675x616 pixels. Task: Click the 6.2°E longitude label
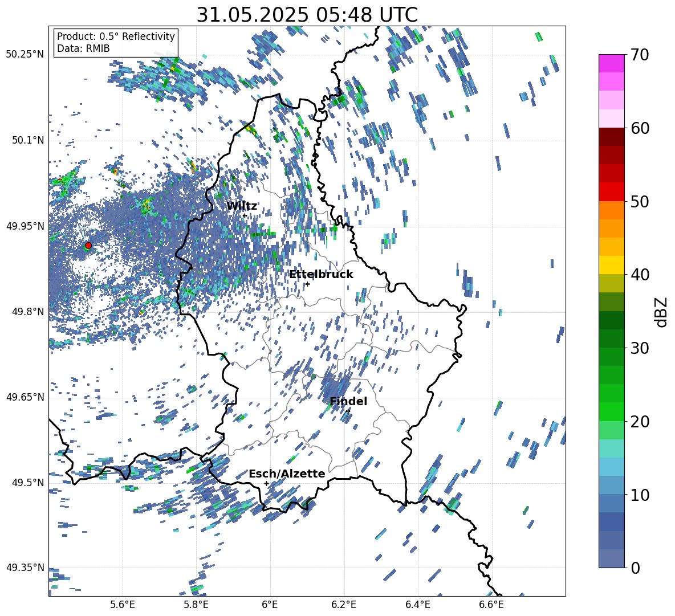[x=344, y=605]
